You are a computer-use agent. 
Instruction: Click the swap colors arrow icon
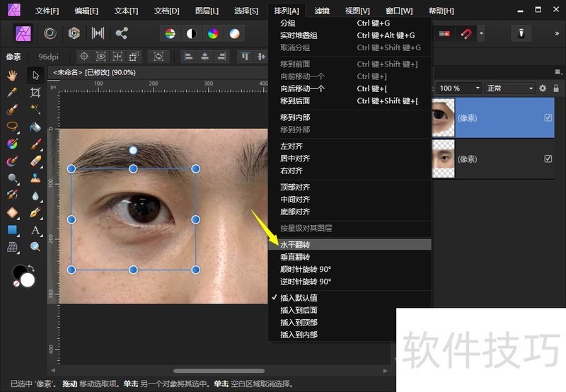click(32, 268)
